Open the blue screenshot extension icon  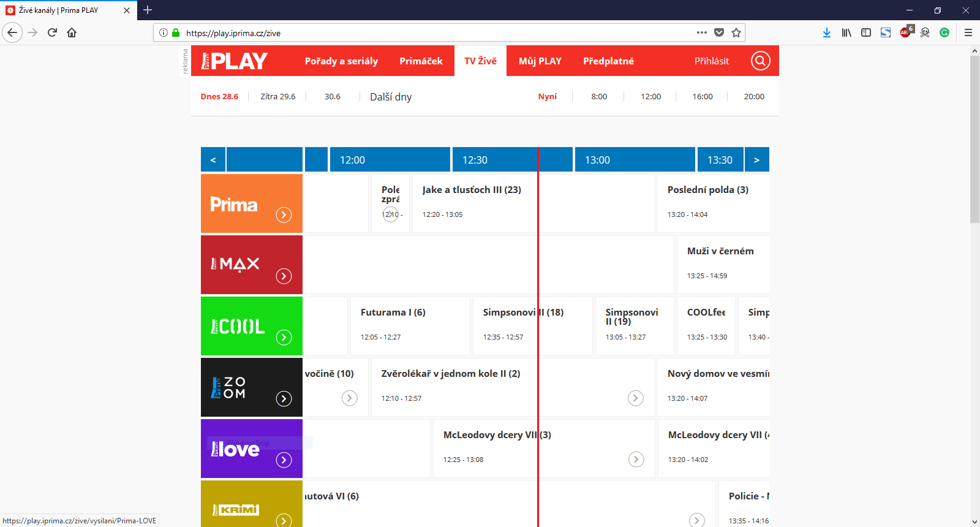886,32
